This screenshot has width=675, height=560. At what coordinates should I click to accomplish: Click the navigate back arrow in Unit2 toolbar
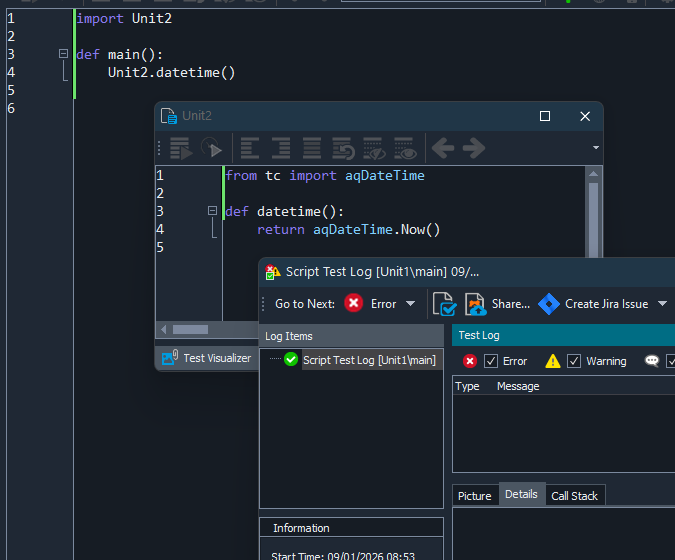(442, 149)
